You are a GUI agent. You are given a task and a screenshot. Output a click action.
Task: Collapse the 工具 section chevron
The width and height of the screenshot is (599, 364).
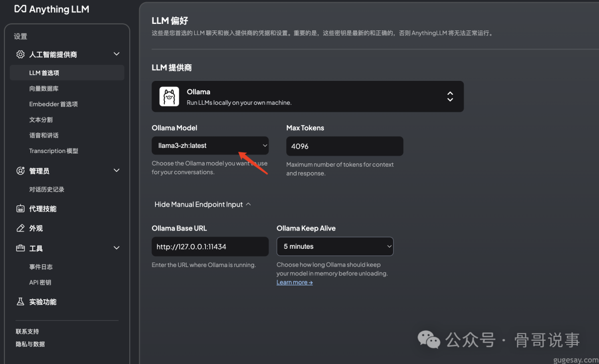[x=116, y=248]
